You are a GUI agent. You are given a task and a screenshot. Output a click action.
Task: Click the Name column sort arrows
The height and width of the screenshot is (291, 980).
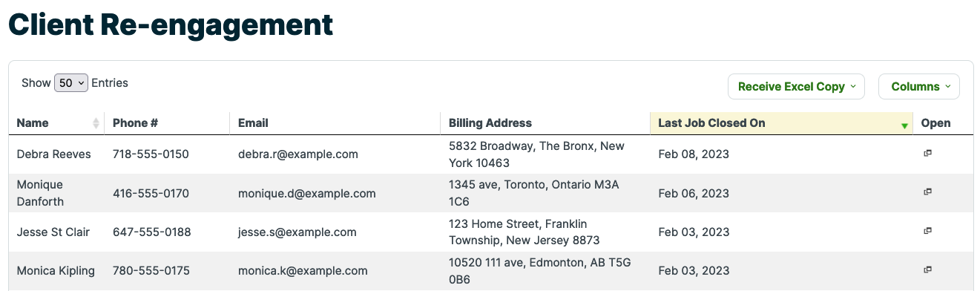[96, 123]
